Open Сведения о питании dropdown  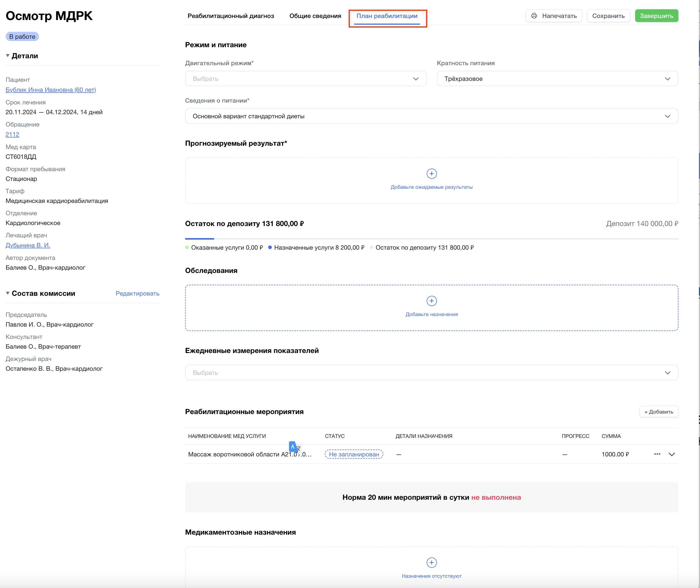point(431,116)
